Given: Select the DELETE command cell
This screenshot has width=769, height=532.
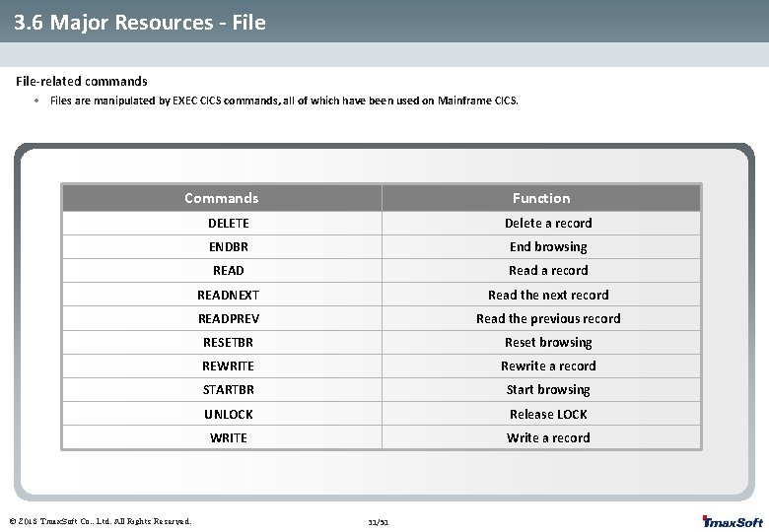Looking at the screenshot, I should click(222, 224).
